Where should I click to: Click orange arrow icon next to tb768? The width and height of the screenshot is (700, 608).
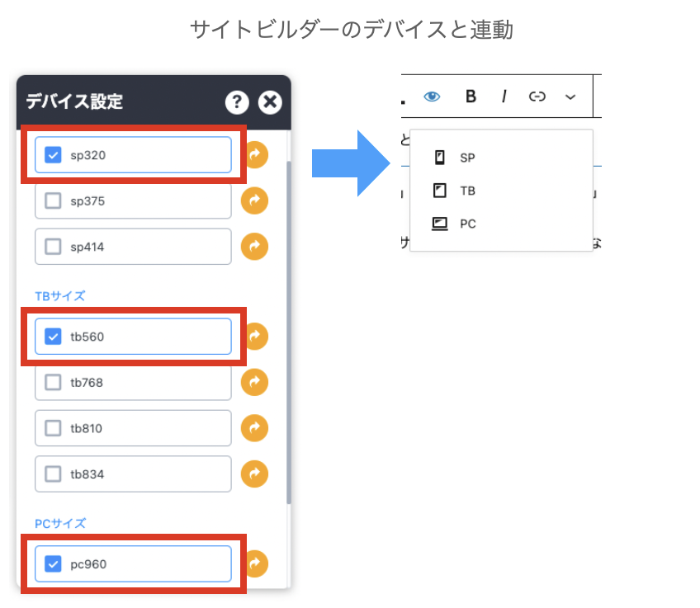pos(255,382)
